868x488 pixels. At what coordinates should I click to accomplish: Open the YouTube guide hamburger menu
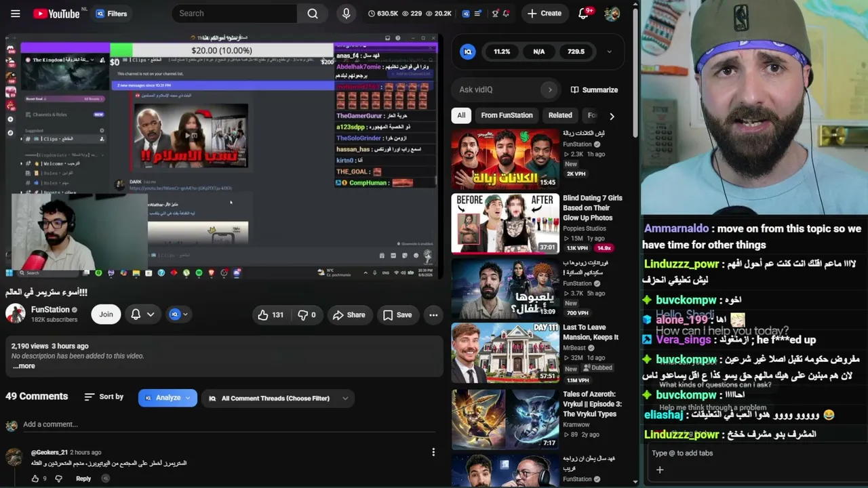click(x=16, y=14)
